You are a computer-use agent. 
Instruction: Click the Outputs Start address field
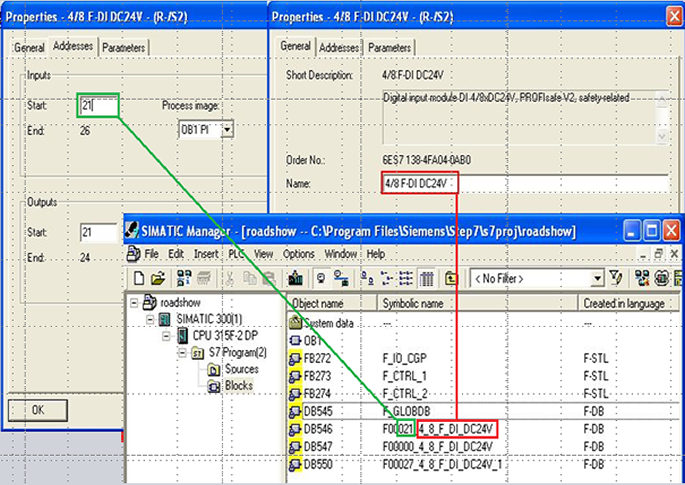pos(98,232)
